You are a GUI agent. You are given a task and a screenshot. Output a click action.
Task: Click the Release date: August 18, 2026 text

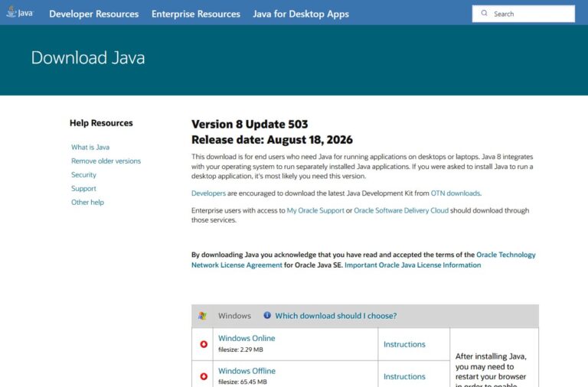coord(272,140)
